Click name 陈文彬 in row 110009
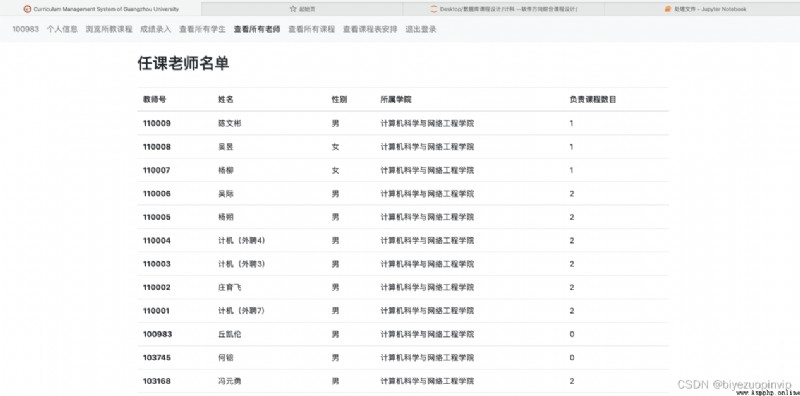The width and height of the screenshot is (800, 396). coord(230,123)
